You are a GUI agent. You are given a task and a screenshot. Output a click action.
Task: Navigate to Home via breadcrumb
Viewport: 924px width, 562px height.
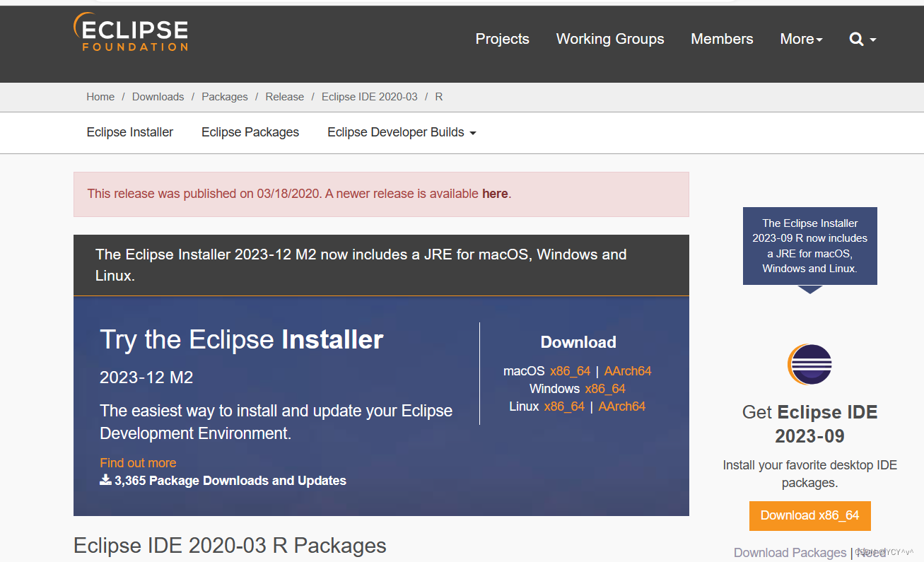click(x=100, y=96)
